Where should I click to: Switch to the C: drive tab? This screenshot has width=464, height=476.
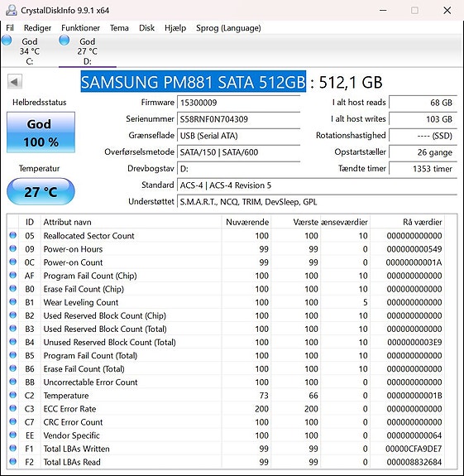pos(30,51)
